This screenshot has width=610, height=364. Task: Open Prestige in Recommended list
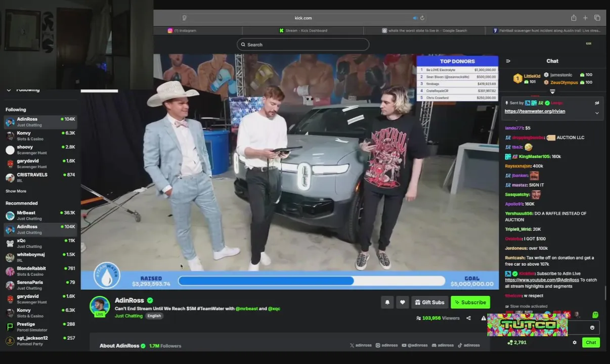coord(40,327)
